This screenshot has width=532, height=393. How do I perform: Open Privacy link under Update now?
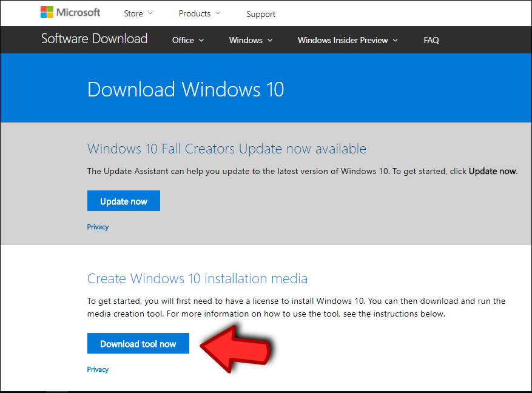coord(98,227)
